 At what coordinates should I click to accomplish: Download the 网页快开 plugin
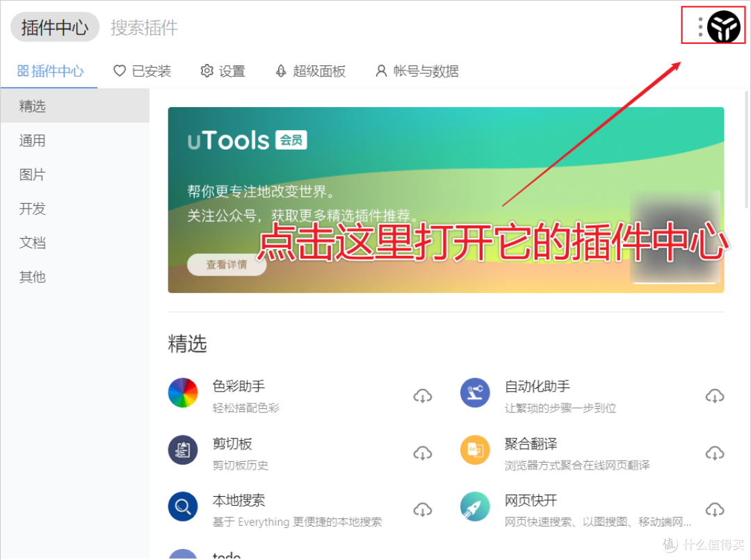coord(715,510)
